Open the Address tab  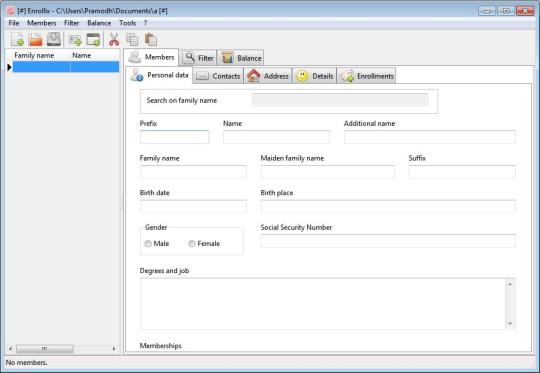point(268,76)
